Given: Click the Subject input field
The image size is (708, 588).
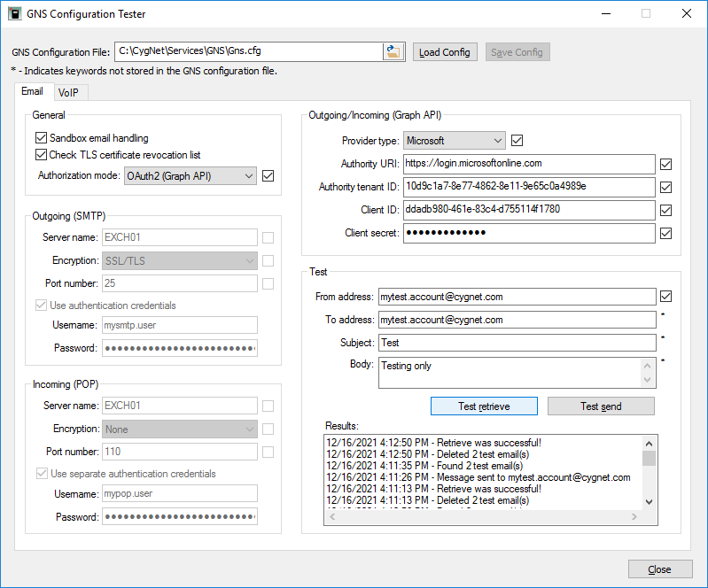Looking at the screenshot, I should pyautogui.click(x=517, y=343).
